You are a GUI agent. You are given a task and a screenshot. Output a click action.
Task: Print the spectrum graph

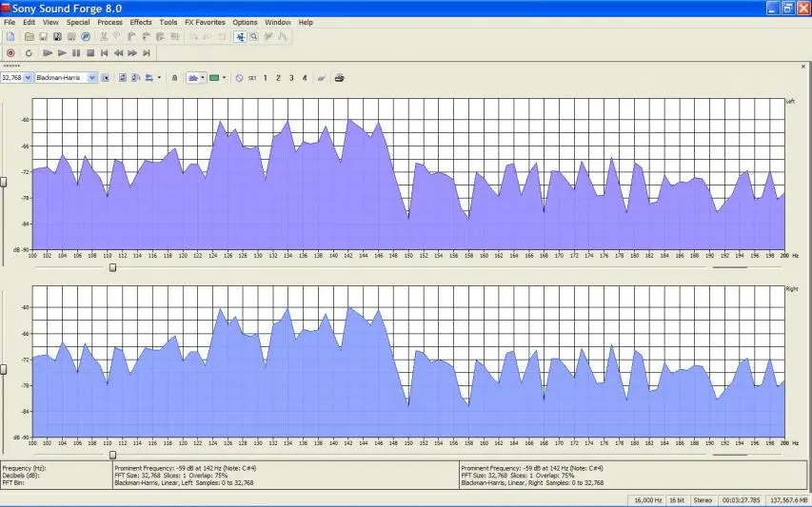[x=339, y=78]
